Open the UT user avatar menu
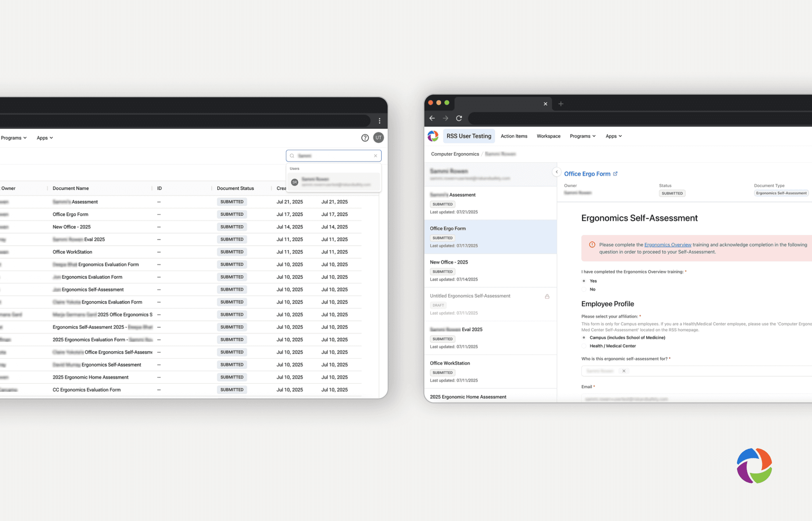The image size is (812, 521). coord(379,138)
